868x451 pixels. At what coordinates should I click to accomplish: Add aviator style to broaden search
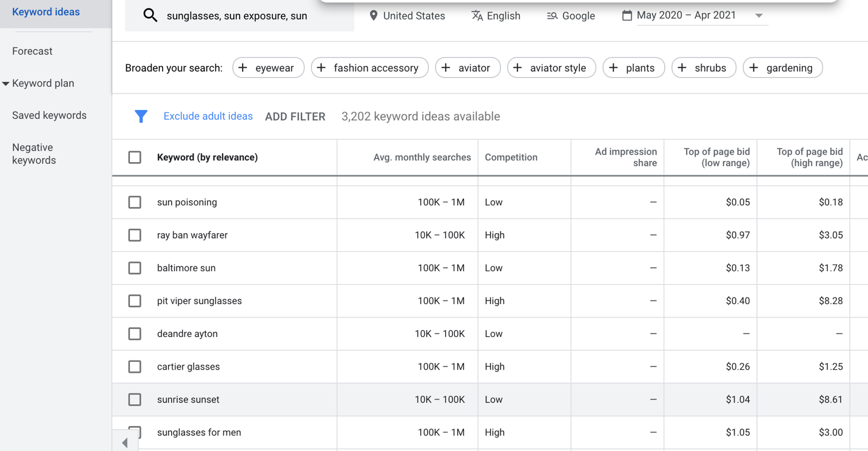click(551, 68)
